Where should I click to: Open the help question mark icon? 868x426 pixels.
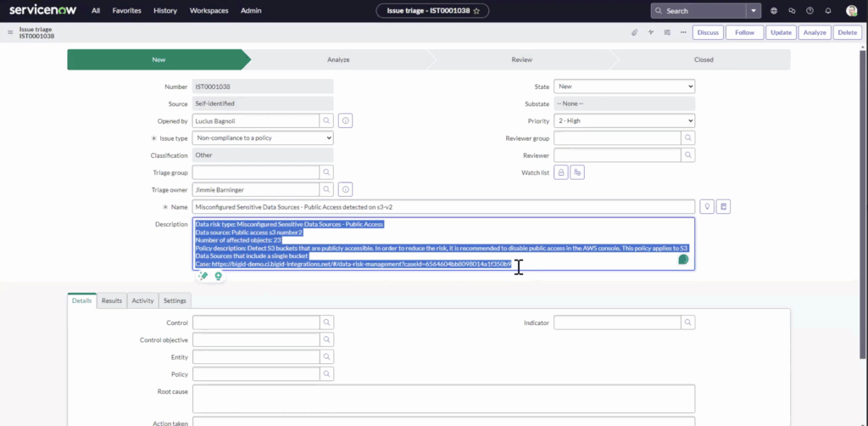[x=810, y=10]
